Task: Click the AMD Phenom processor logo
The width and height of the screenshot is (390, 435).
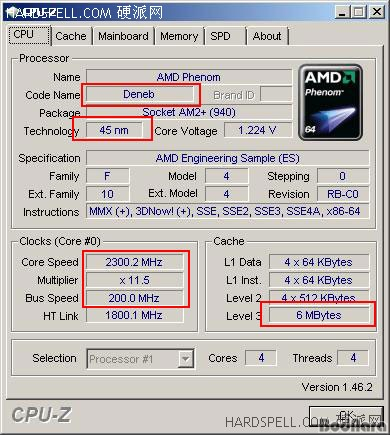Action: tap(330, 102)
